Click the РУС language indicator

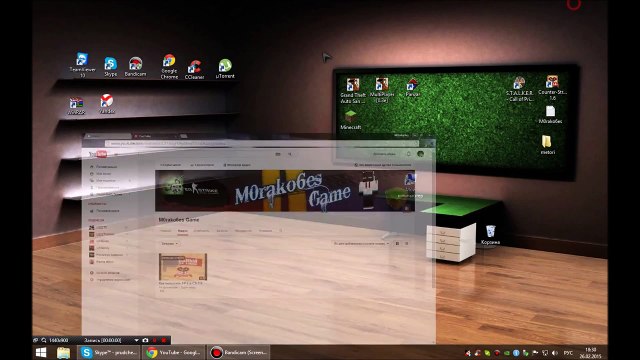pyautogui.click(x=568, y=353)
